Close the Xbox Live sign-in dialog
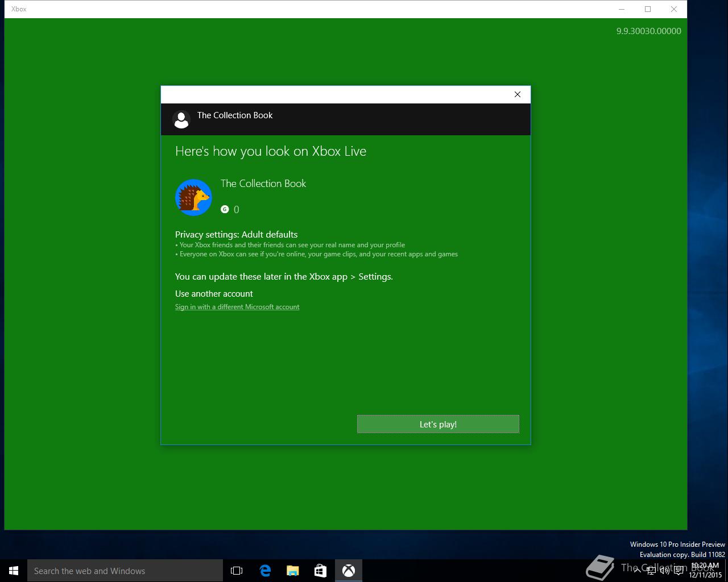728x582 pixels. (518, 94)
